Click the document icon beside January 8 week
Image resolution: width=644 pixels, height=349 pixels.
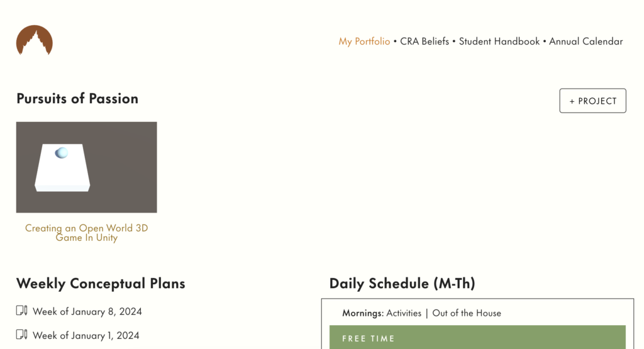point(22,311)
